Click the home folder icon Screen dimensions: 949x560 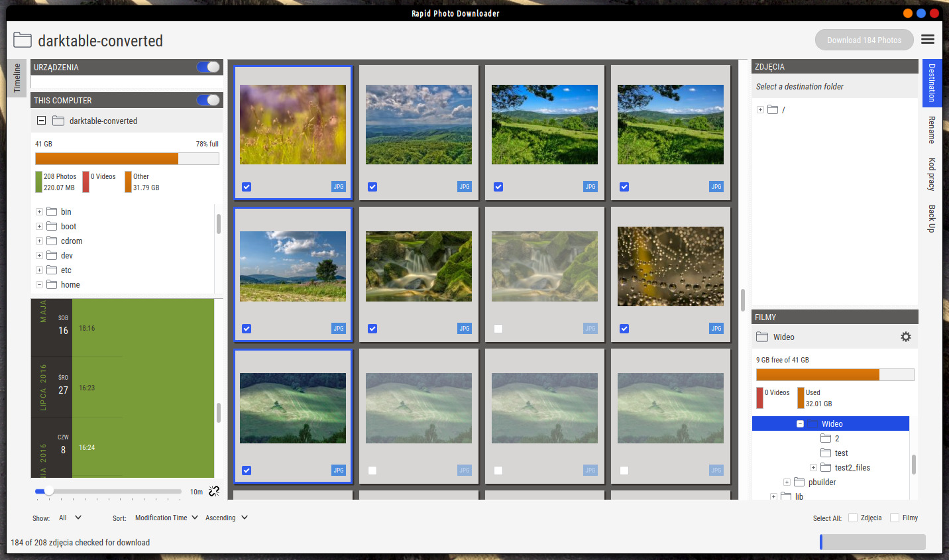pos(52,284)
